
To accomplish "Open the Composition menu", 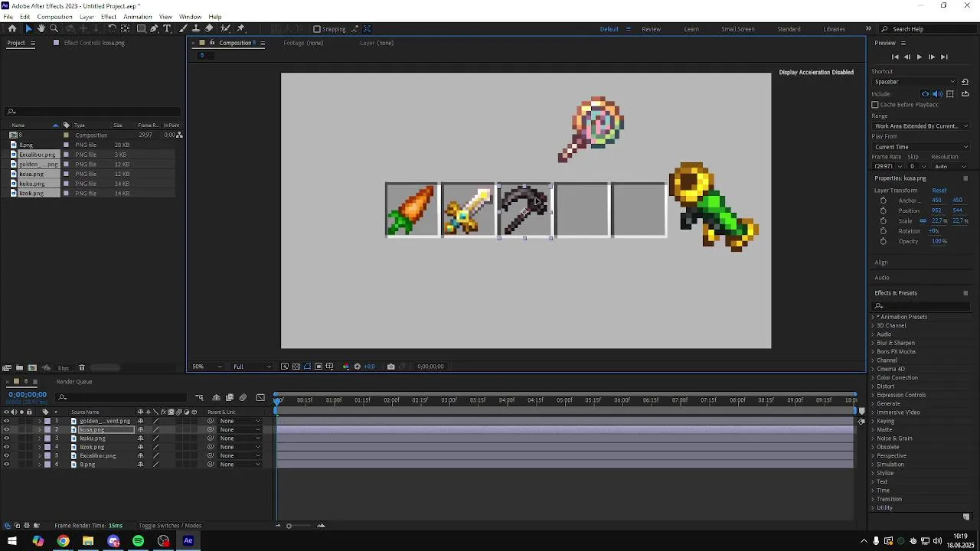I will 54,17.
